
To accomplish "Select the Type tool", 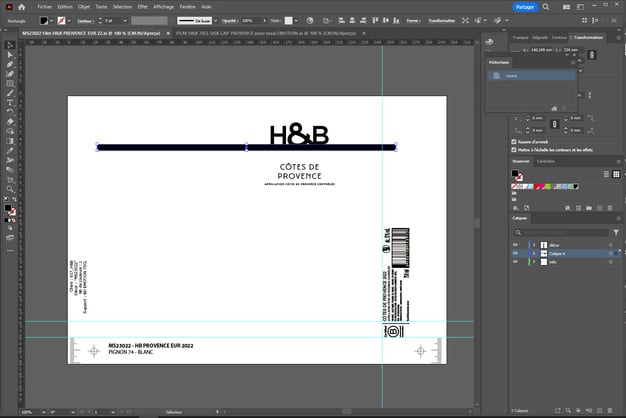I will click(x=10, y=103).
